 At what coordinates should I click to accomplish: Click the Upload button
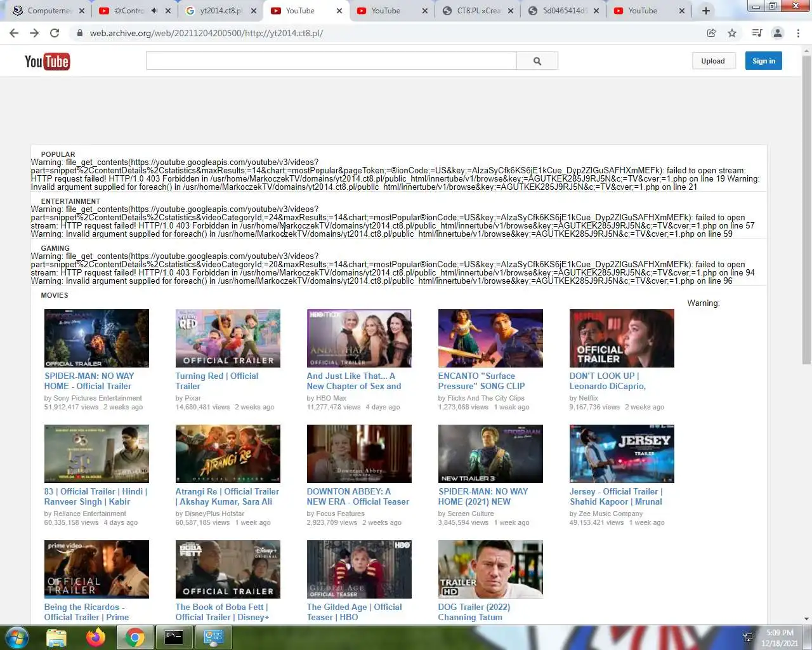coord(713,61)
